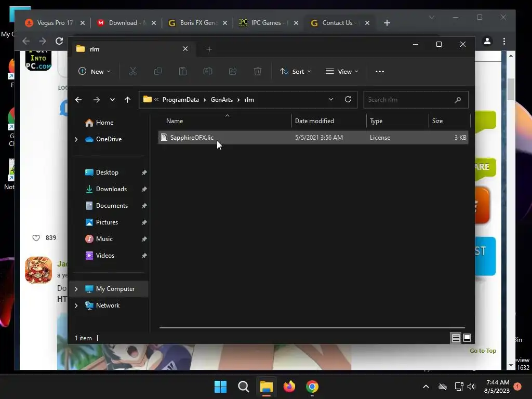This screenshot has height=399, width=532.
Task: Click ProgramData in the address breadcrumb
Action: click(180, 100)
